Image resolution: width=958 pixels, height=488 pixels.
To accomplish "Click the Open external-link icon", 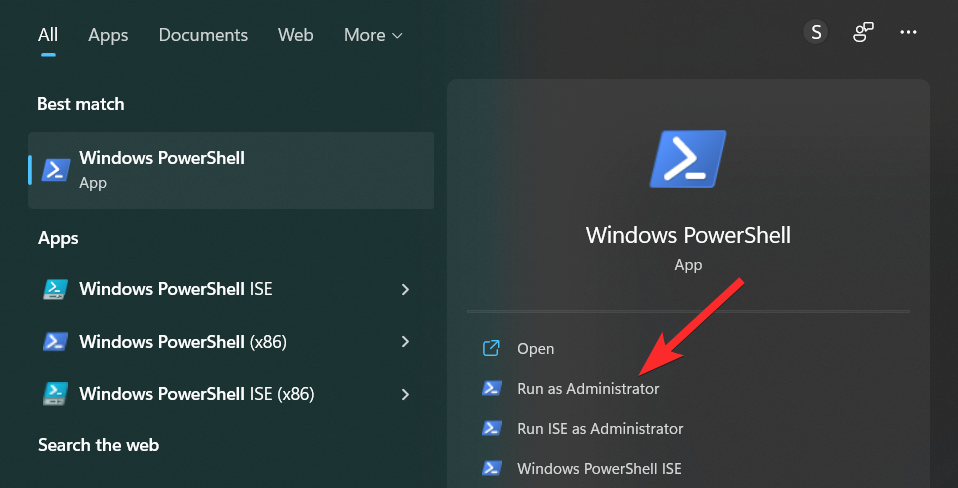I will [491, 348].
